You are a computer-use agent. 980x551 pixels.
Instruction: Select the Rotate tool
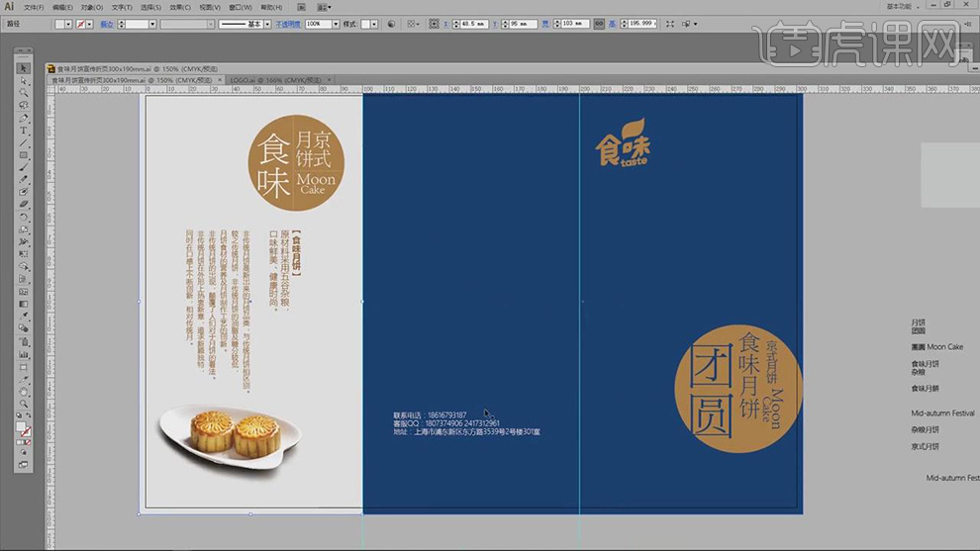23,218
